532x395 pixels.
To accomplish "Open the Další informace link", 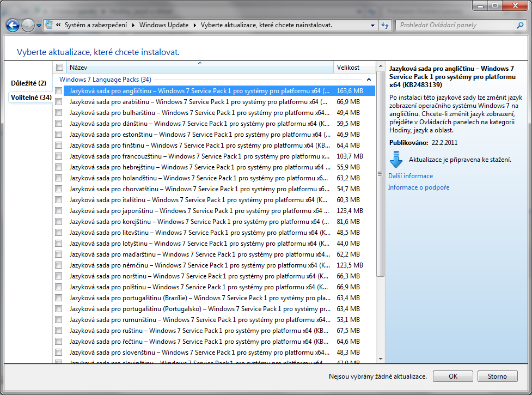I will pyautogui.click(x=411, y=176).
